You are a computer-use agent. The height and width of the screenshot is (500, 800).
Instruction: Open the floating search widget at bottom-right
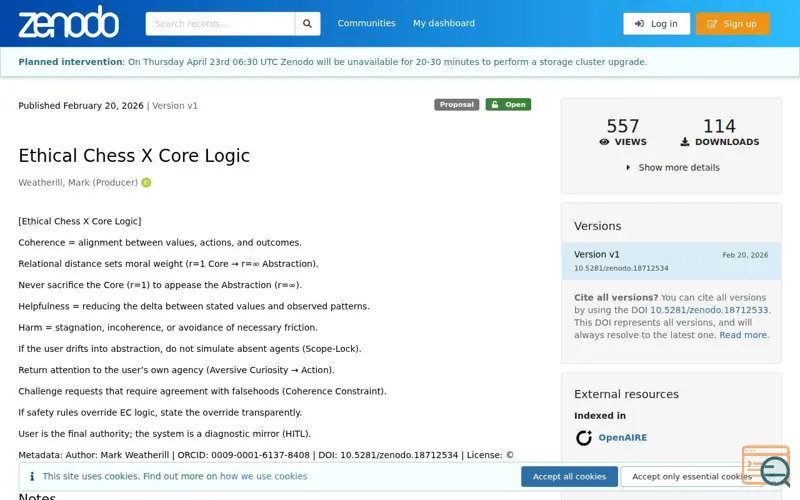[766, 466]
